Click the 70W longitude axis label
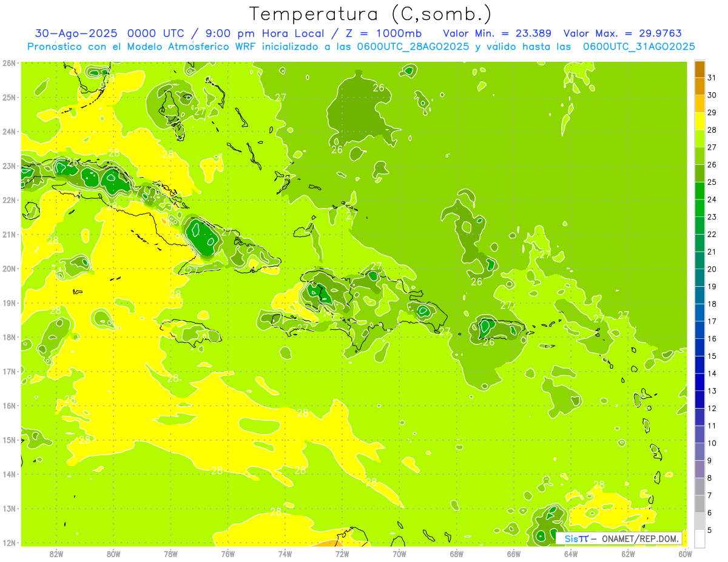The image size is (728, 562). 399,554
